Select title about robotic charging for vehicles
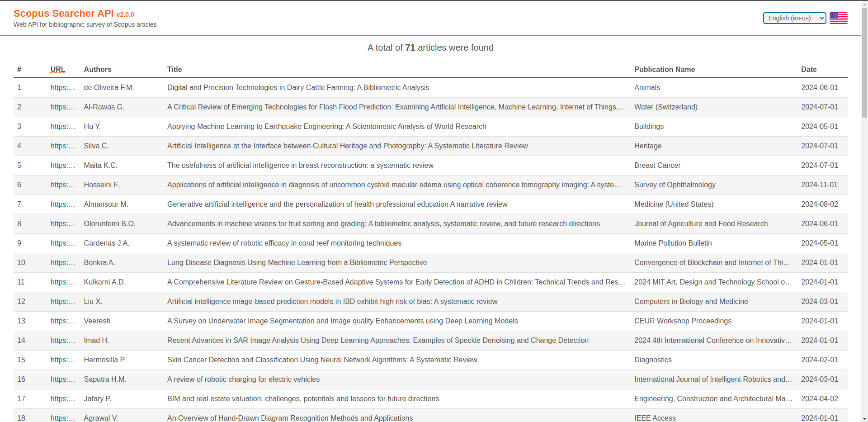This screenshot has height=422, width=868. [243, 379]
